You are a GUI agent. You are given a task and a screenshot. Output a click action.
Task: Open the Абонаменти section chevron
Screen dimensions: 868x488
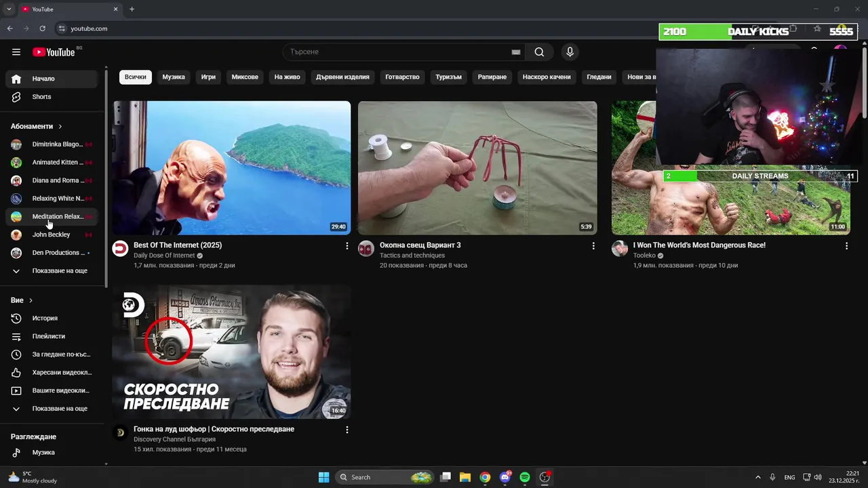[60, 127]
